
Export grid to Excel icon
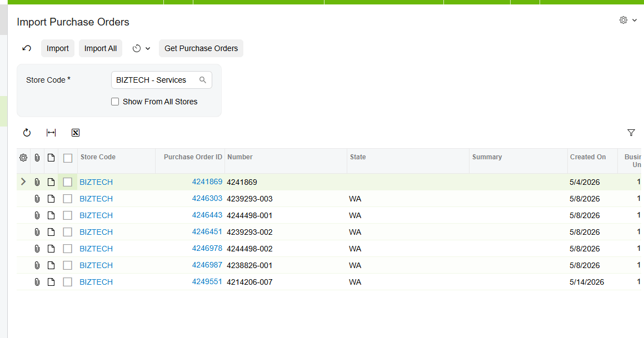[x=76, y=133]
